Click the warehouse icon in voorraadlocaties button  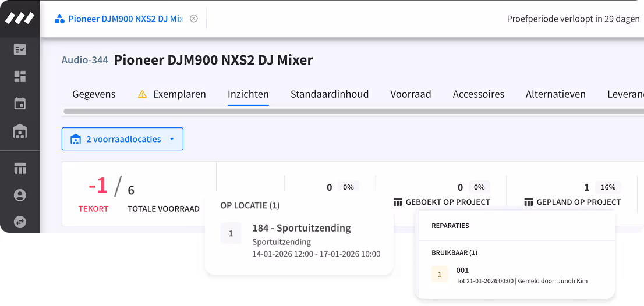[x=75, y=140]
